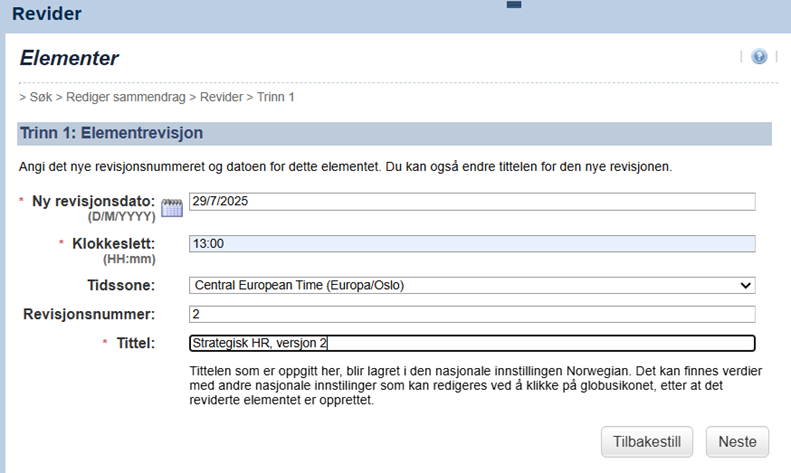Click the Elementer page title
The height and width of the screenshot is (473, 791).
click(x=69, y=58)
